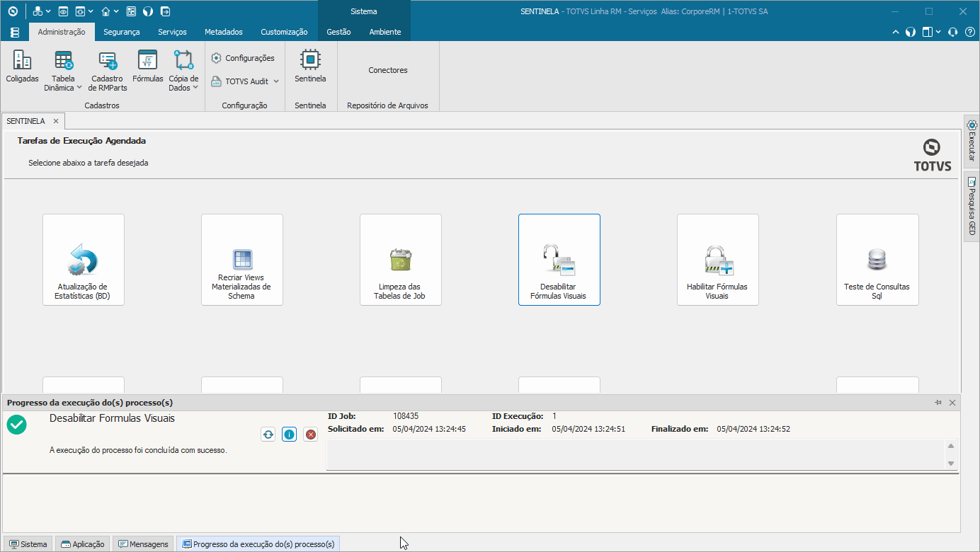Click the eye window icon in the title bar
This screenshot has width=980, height=552.
63,11
